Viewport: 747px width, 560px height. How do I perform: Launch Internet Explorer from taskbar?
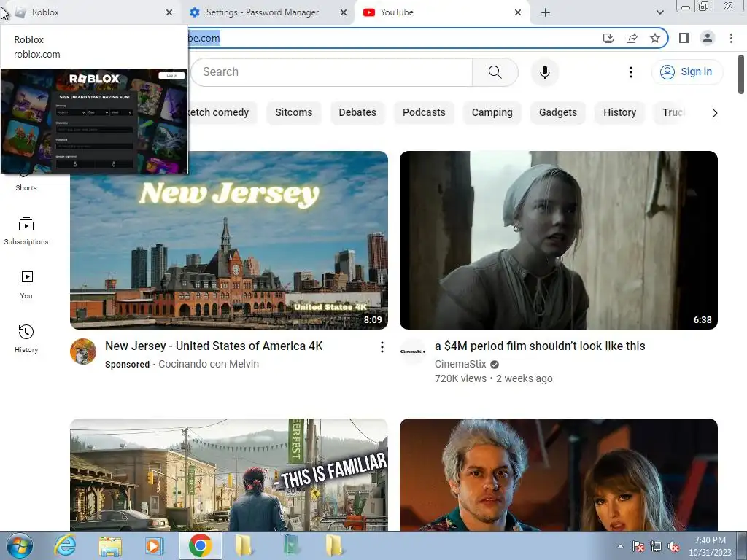pyautogui.click(x=65, y=545)
